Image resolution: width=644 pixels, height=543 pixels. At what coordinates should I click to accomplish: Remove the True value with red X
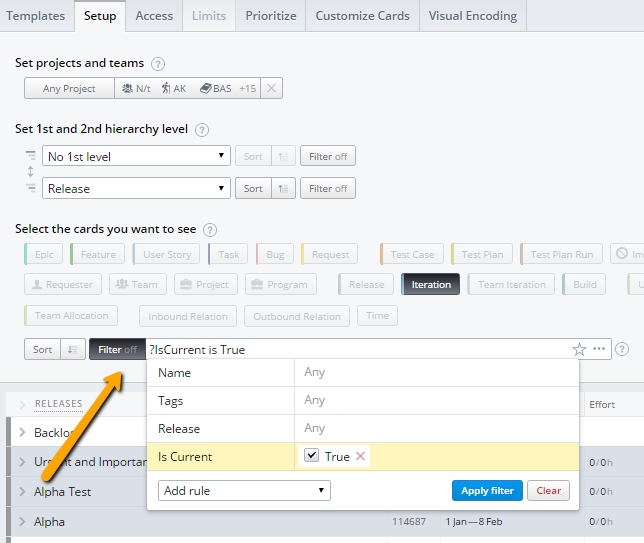point(360,456)
